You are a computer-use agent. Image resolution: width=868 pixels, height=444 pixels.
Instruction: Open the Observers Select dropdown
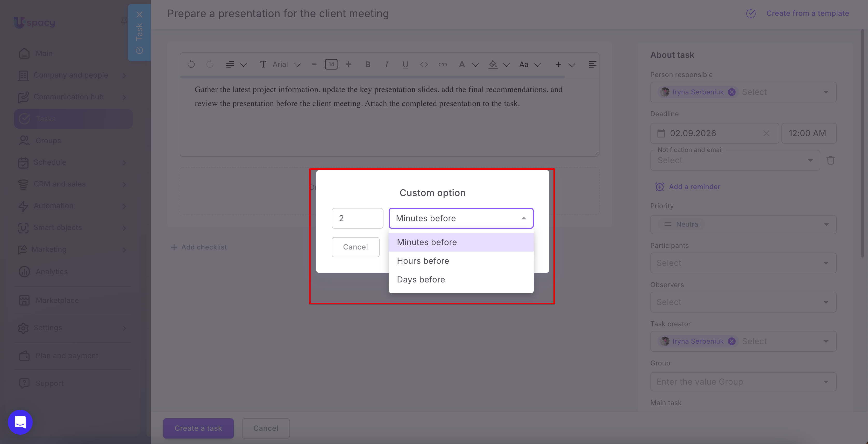[x=743, y=302]
